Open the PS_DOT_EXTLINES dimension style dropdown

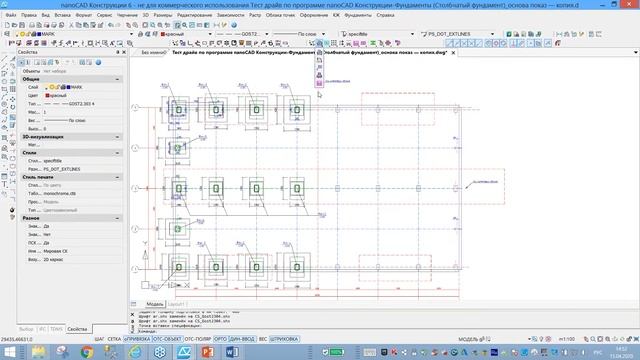coord(492,34)
